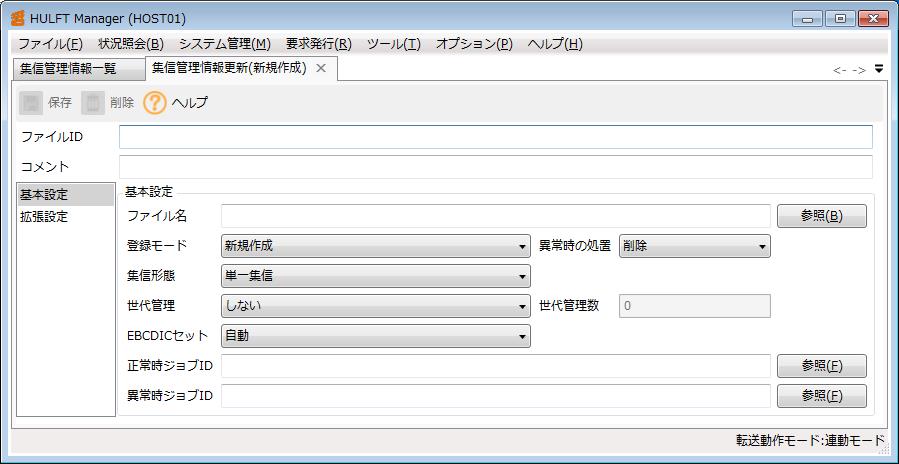Click 参照 button for 正常時ジョブID
Image resolution: width=899 pixels, height=464 pixels.
[x=822, y=366]
